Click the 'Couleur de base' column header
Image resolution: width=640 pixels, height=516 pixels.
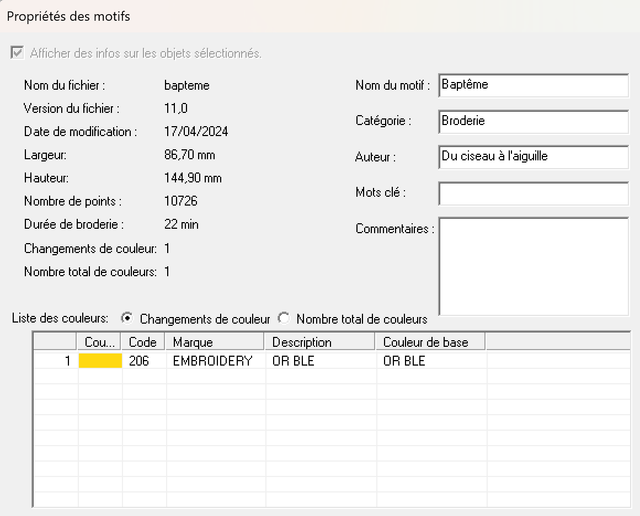pos(430,342)
